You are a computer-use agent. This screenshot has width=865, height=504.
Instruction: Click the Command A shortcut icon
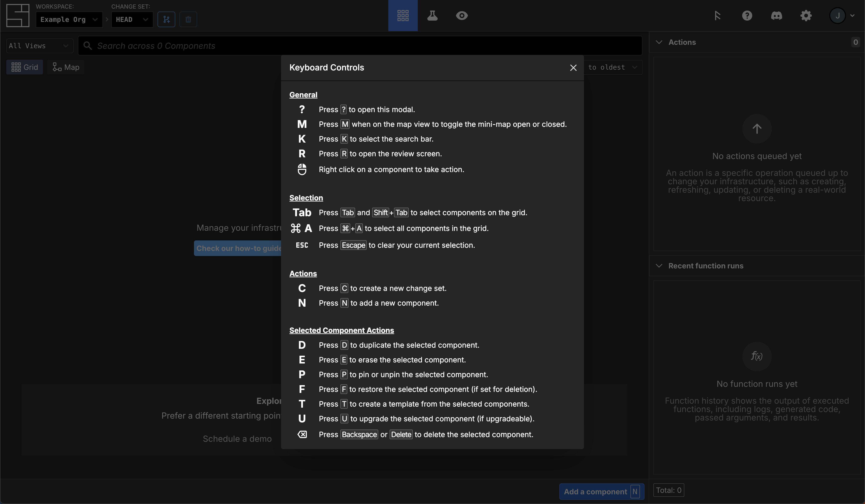301,228
